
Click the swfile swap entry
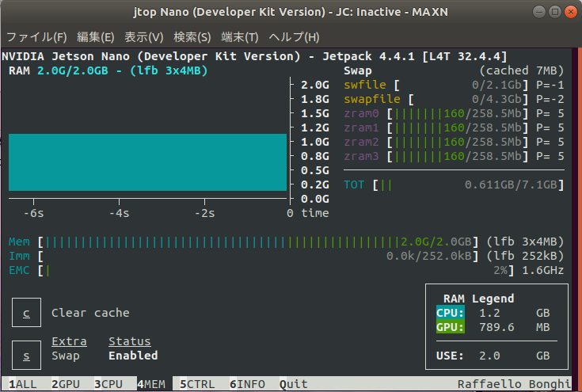click(454, 85)
